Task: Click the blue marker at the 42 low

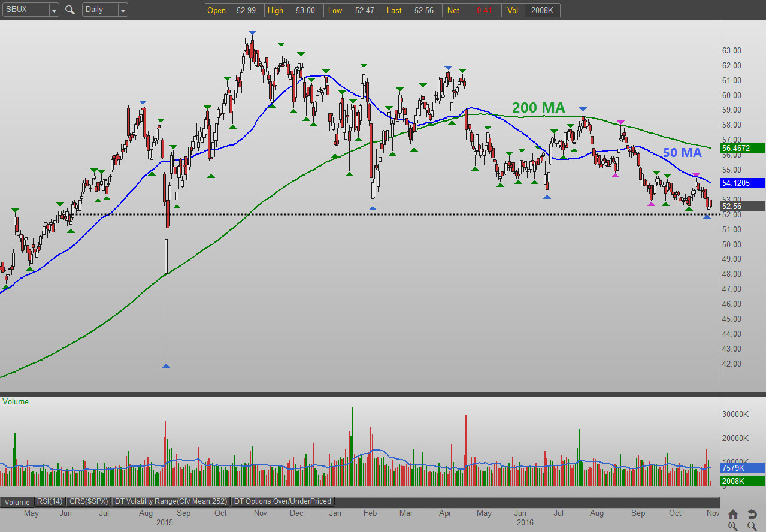Action: [166, 365]
